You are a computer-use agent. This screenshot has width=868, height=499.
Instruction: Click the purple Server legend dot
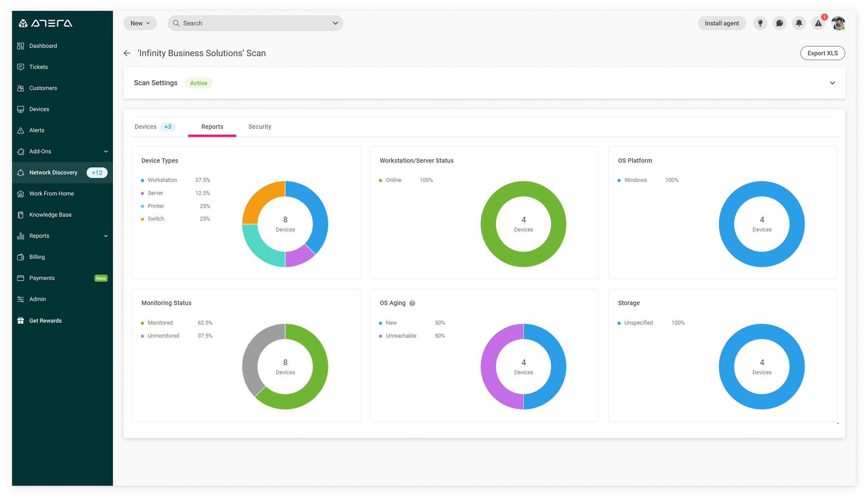point(142,193)
